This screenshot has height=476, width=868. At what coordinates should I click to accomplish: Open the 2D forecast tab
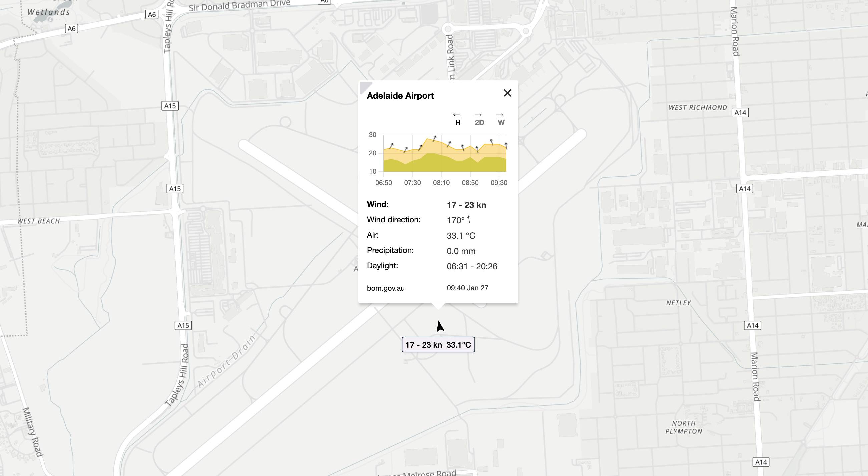[x=479, y=123]
